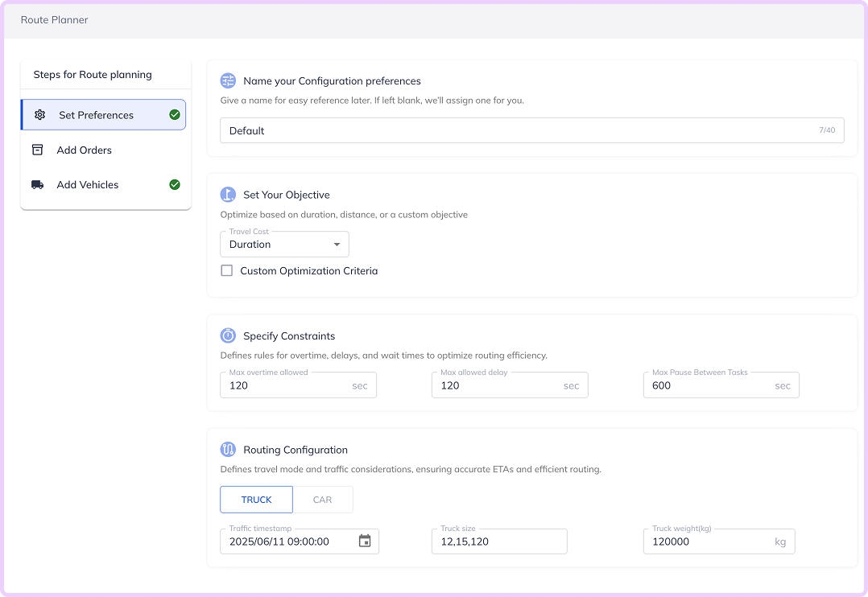This screenshot has width=868, height=597.
Task: Click the sec unit in Max Pause field
Action: (x=782, y=385)
